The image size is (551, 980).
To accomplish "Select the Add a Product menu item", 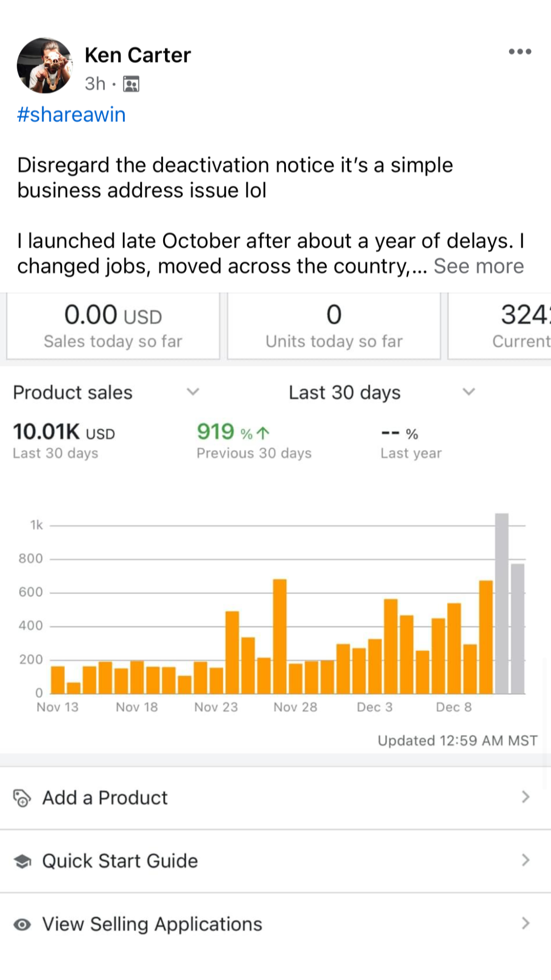I will tap(105, 798).
